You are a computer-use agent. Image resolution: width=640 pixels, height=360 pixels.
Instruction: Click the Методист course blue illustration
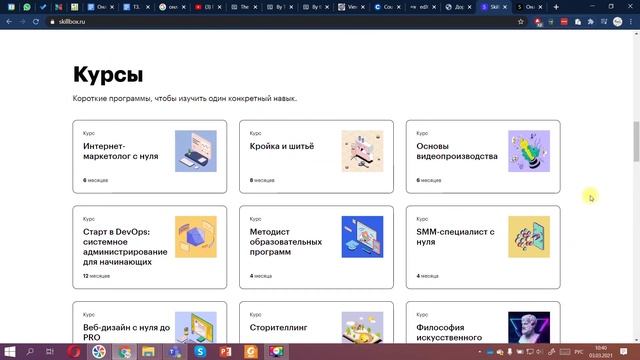click(362, 237)
